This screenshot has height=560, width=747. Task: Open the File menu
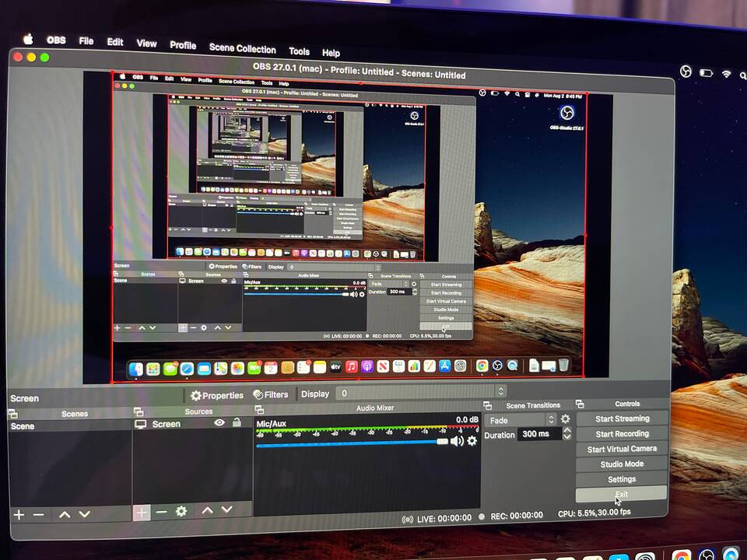(x=86, y=41)
